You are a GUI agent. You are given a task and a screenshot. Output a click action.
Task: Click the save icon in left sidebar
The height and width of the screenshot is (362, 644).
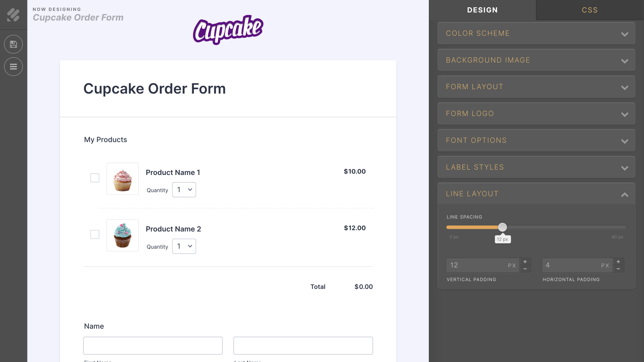click(x=13, y=44)
